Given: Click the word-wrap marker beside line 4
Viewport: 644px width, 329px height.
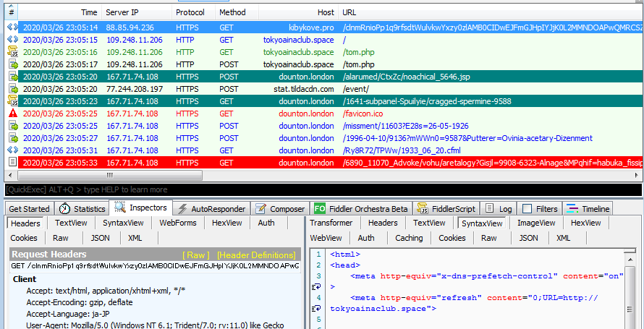Looking at the screenshot, I should (x=316, y=308).
